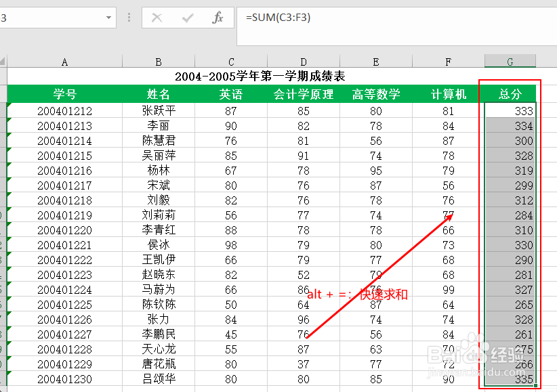This screenshot has width=557, height=392.
Task: Click the vertical dots separator next to Name Box
Action: tap(129, 18)
